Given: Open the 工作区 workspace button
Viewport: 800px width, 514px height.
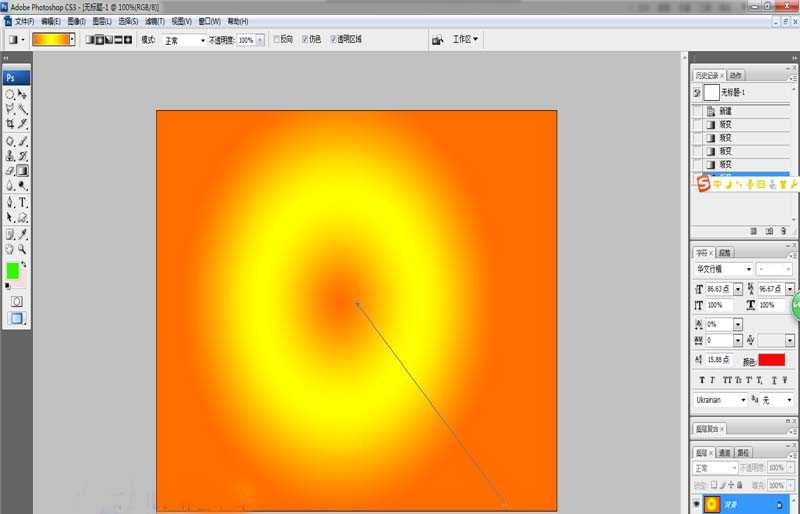Looking at the screenshot, I should click(465, 40).
